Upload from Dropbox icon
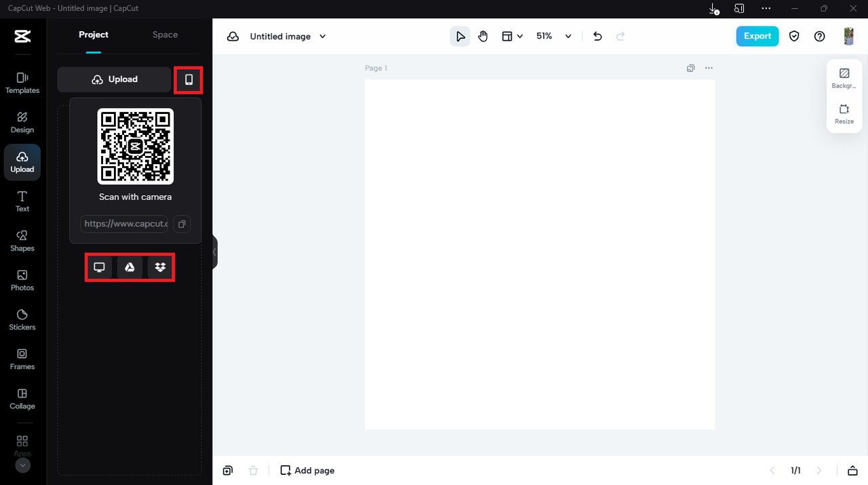The height and width of the screenshot is (485, 868). [160, 267]
